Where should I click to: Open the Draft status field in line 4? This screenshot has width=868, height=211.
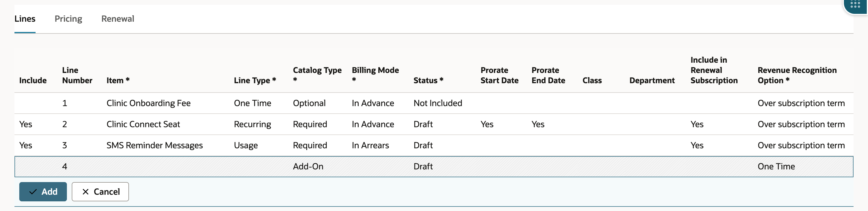click(423, 166)
